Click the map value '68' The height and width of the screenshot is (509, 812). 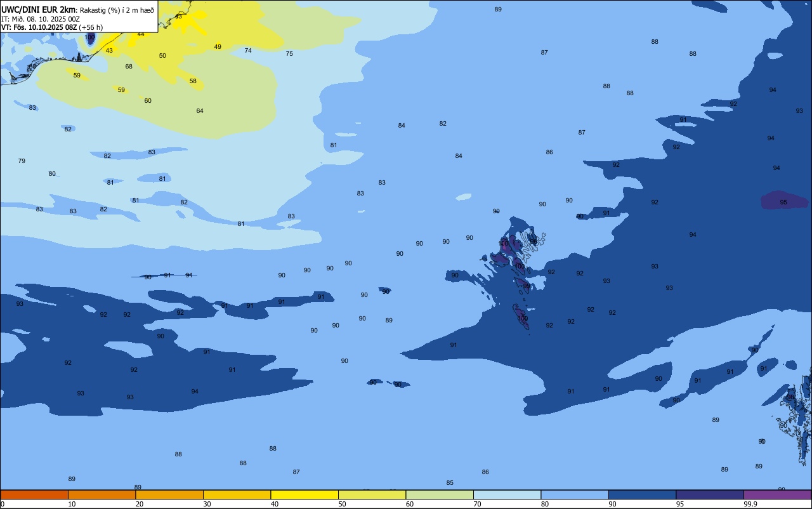pyautogui.click(x=129, y=67)
